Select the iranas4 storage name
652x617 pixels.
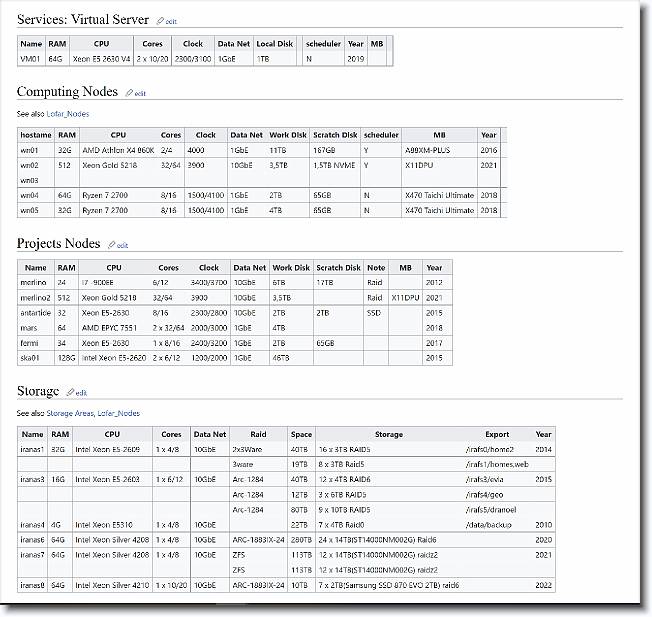click(32, 525)
